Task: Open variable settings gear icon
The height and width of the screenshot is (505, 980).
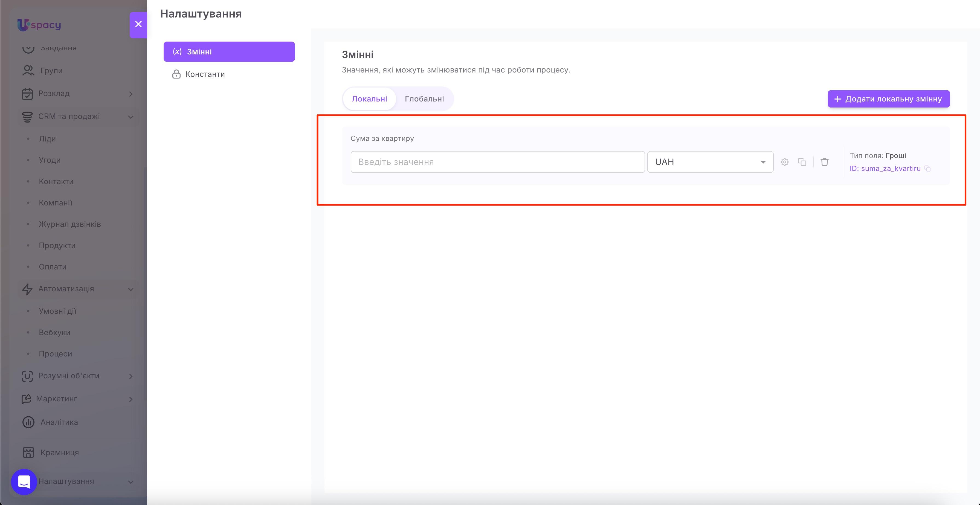Action: pyautogui.click(x=784, y=162)
